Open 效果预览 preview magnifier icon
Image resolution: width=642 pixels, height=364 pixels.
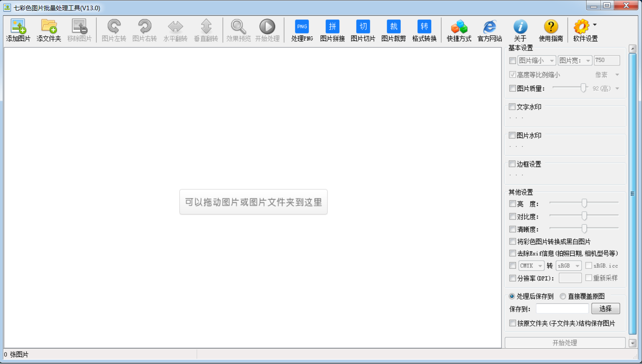pos(238,27)
